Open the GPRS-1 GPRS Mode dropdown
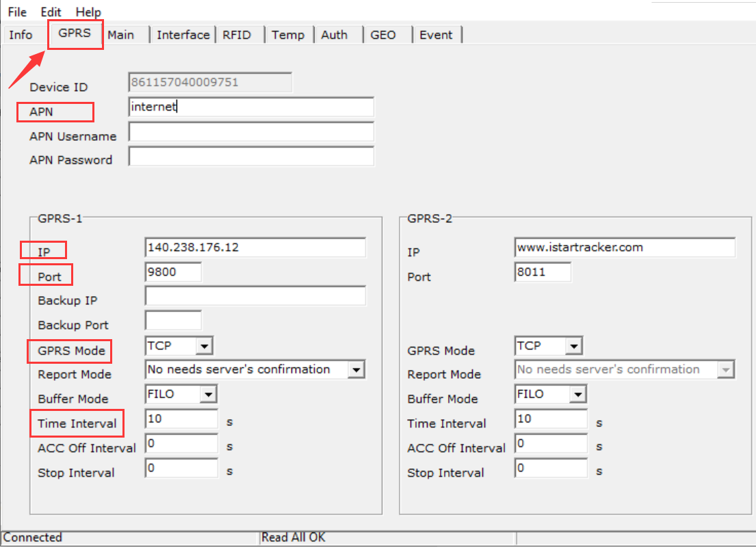 [204, 345]
